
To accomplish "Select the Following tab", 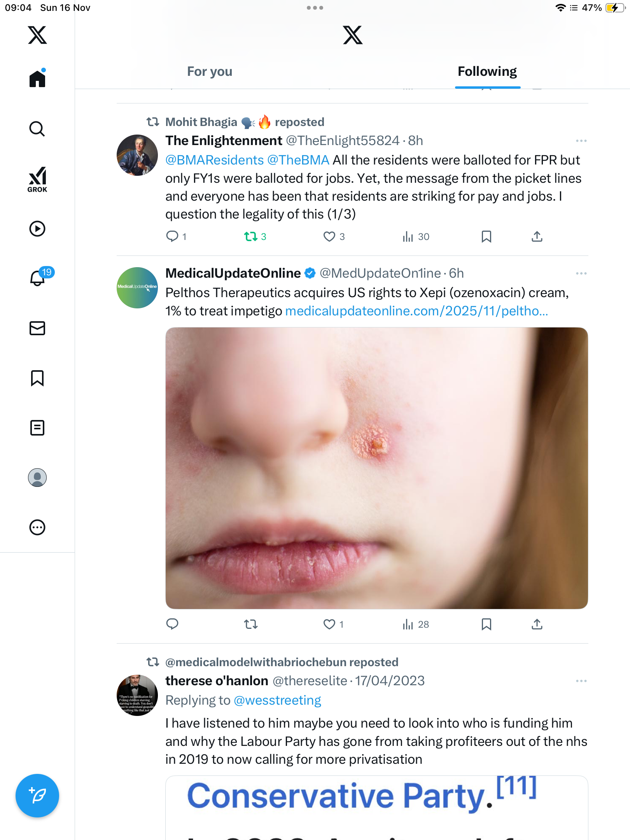I will 487,72.
